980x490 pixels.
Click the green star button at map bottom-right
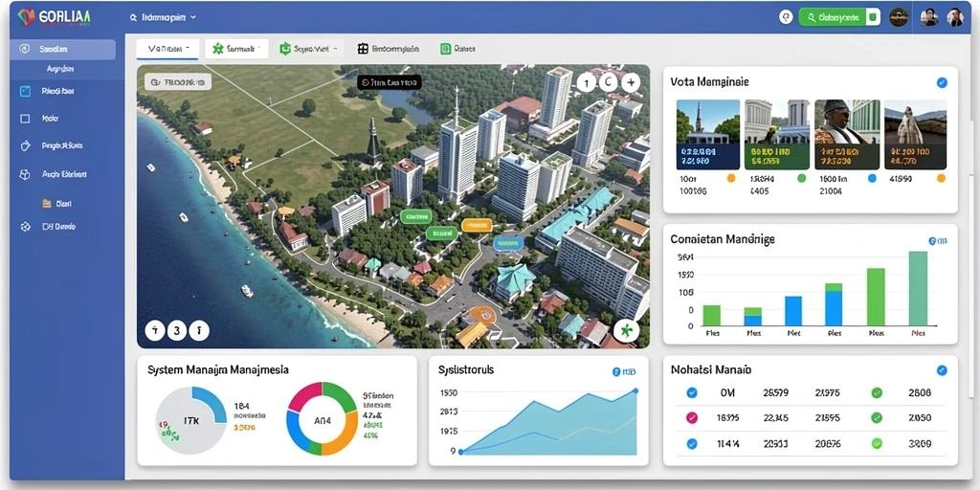pyautogui.click(x=626, y=329)
